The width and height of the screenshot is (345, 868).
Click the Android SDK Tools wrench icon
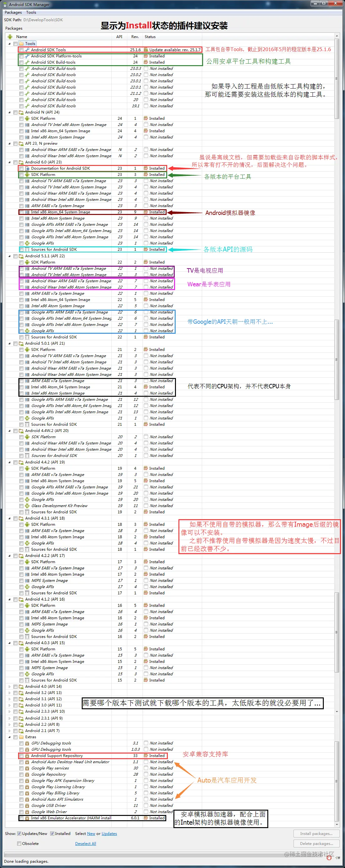27,50
